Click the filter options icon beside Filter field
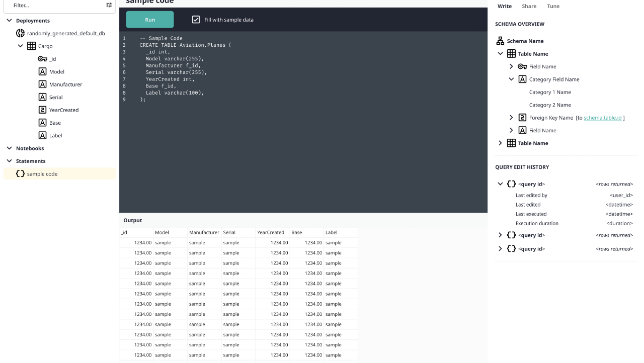The height and width of the screenshot is (363, 644). [109, 5]
